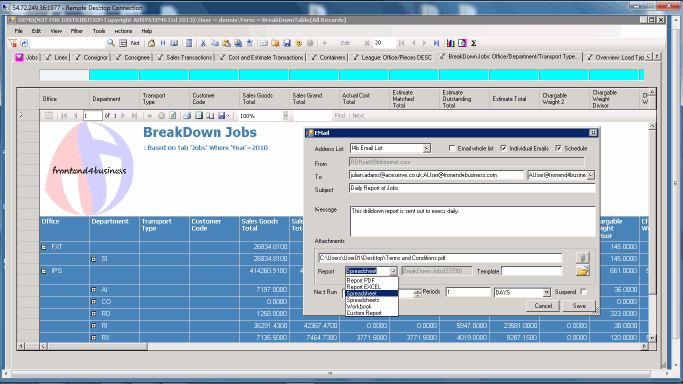Click the Cancel button in the EMail dialog

(543, 306)
